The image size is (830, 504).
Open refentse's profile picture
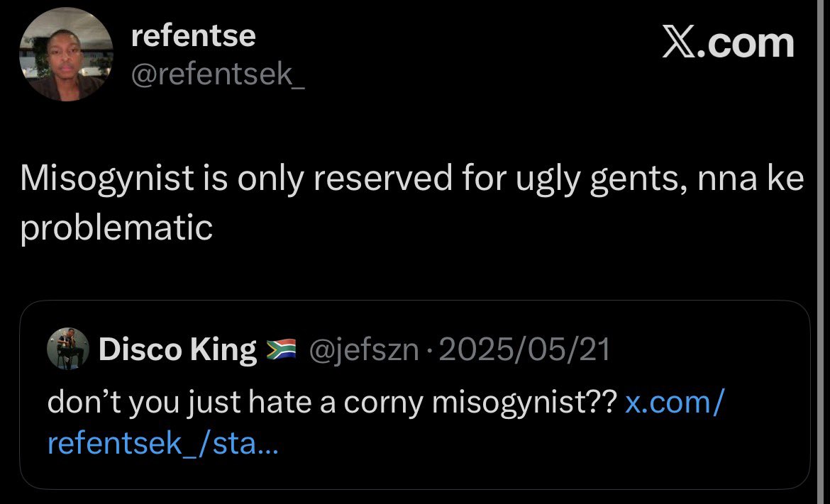coord(66,55)
